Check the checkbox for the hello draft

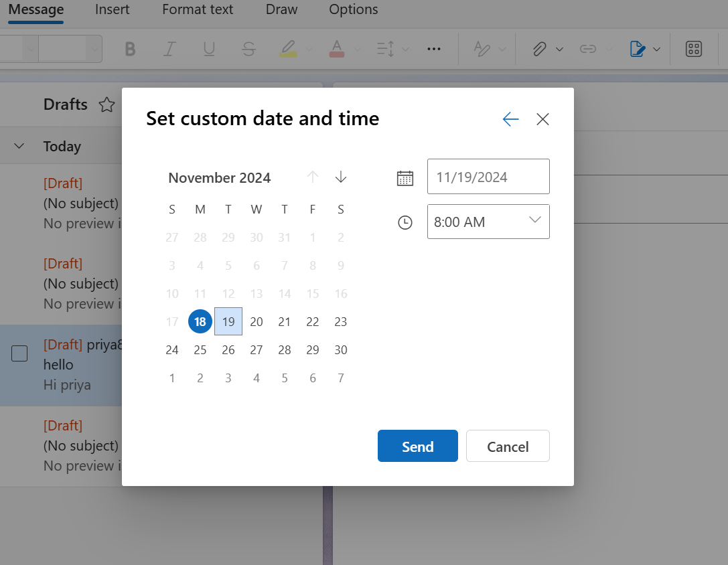coord(19,353)
